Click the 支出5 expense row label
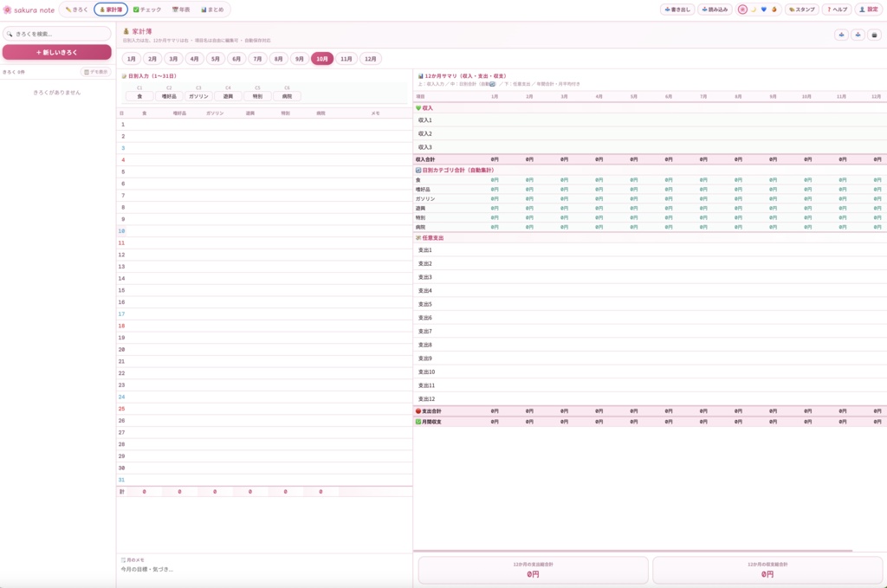Image resolution: width=887 pixels, height=588 pixels. pos(424,304)
